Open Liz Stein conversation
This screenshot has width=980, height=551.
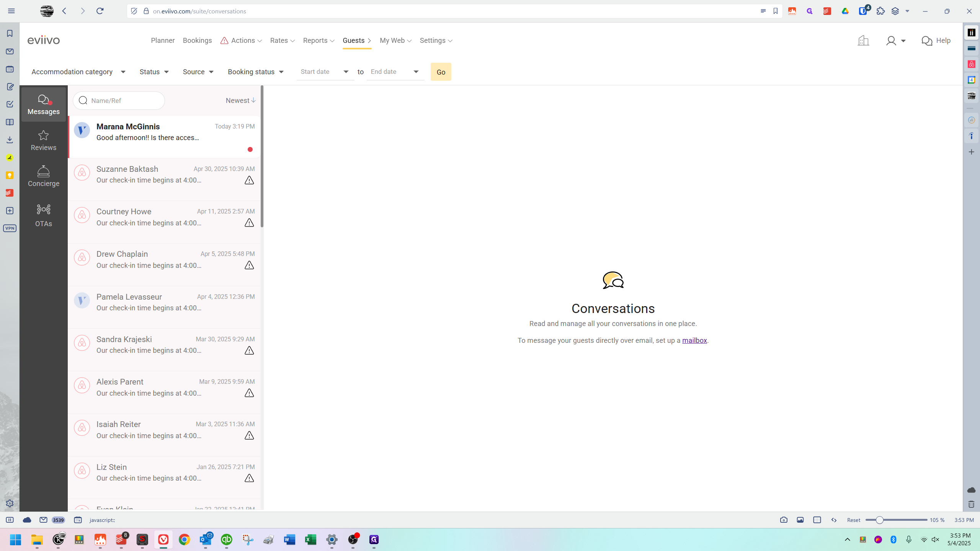pos(165,477)
